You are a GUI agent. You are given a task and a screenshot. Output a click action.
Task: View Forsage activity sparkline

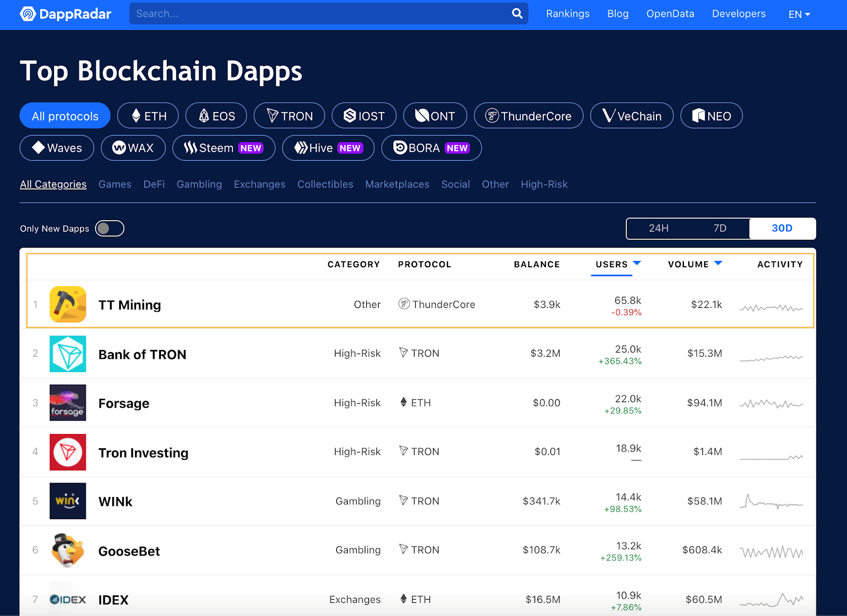tap(771, 404)
